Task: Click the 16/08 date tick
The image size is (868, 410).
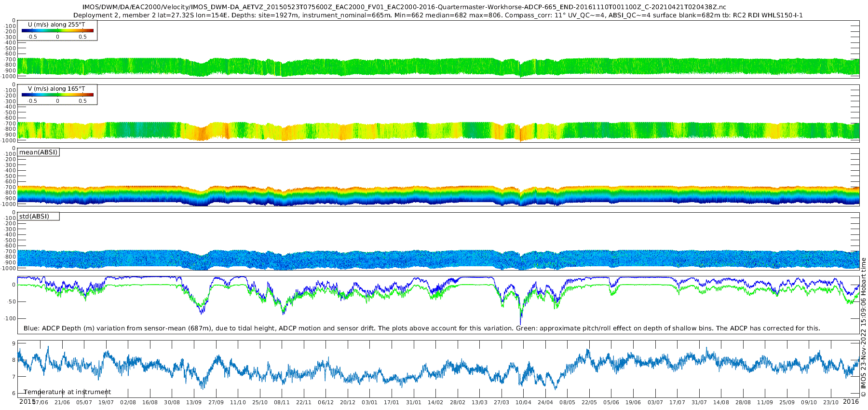Action: tap(150, 402)
